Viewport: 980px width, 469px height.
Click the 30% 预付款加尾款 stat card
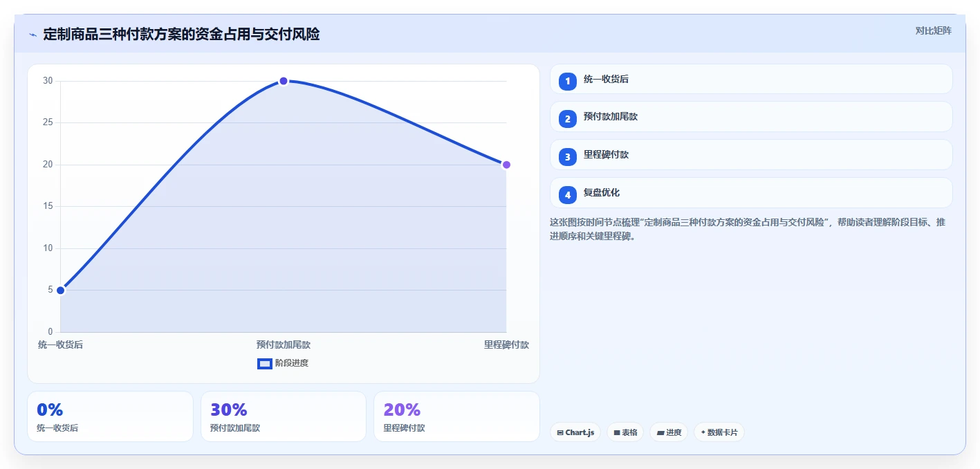(x=284, y=416)
